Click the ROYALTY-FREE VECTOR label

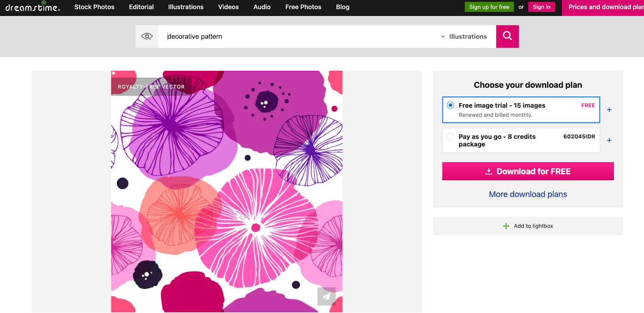pos(151,86)
